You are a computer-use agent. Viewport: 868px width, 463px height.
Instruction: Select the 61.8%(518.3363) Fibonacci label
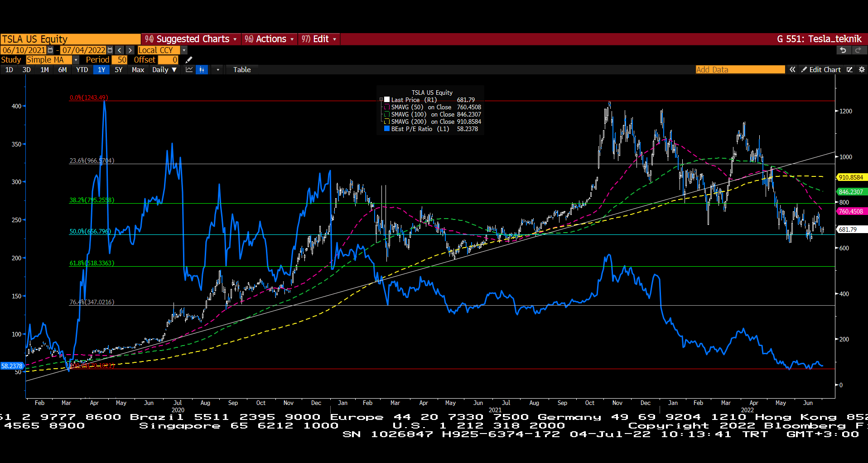(x=92, y=263)
